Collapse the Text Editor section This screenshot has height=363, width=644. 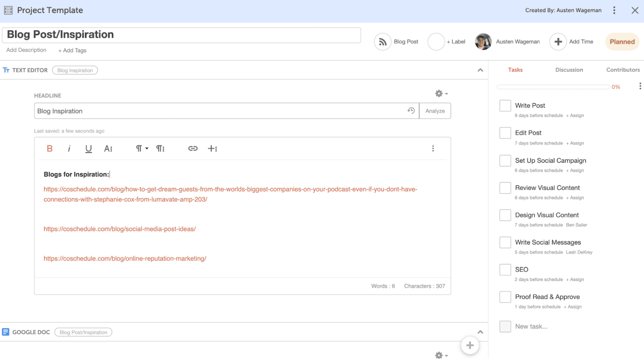(480, 70)
